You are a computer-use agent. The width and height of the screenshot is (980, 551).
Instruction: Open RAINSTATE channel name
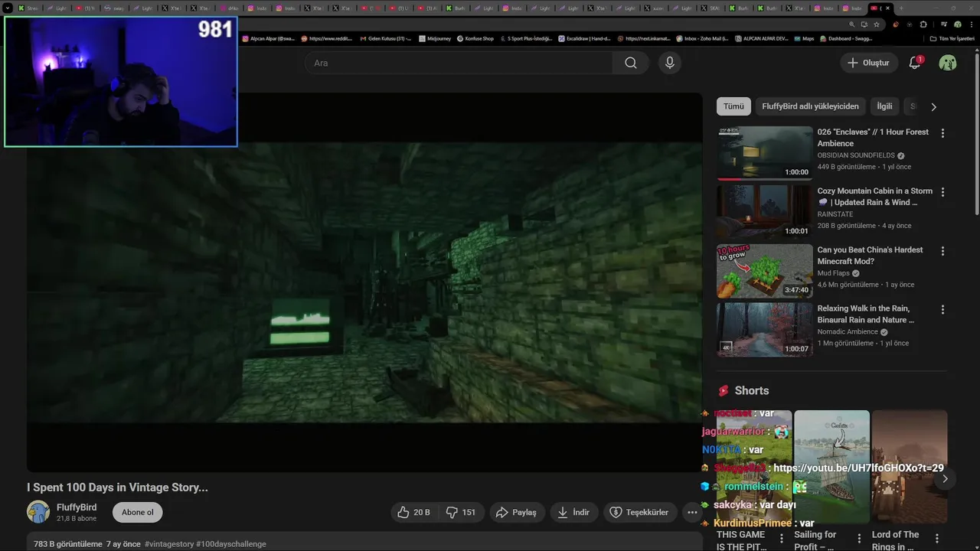pyautogui.click(x=835, y=214)
